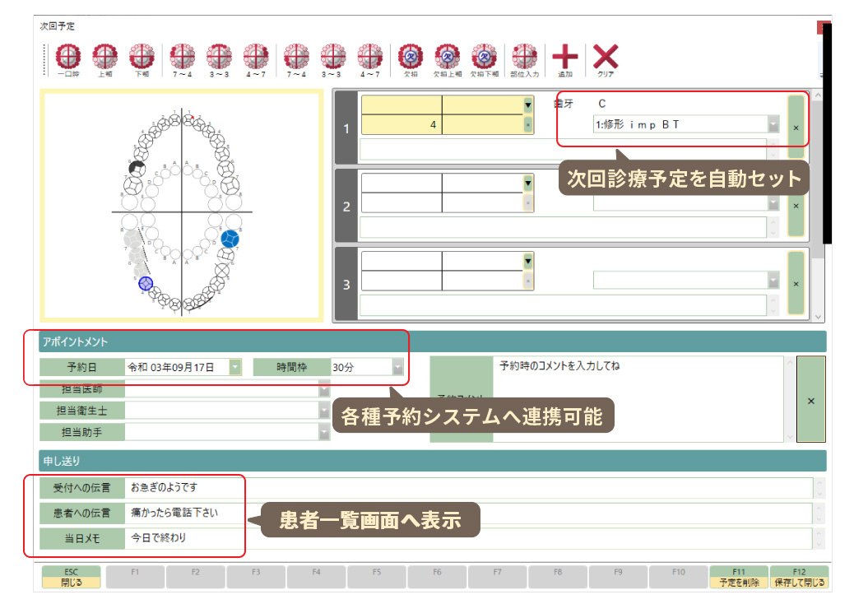Select the 一口腔 whole-mouth tooth icon
Viewport: 868px width, 604px height.
click(68, 58)
